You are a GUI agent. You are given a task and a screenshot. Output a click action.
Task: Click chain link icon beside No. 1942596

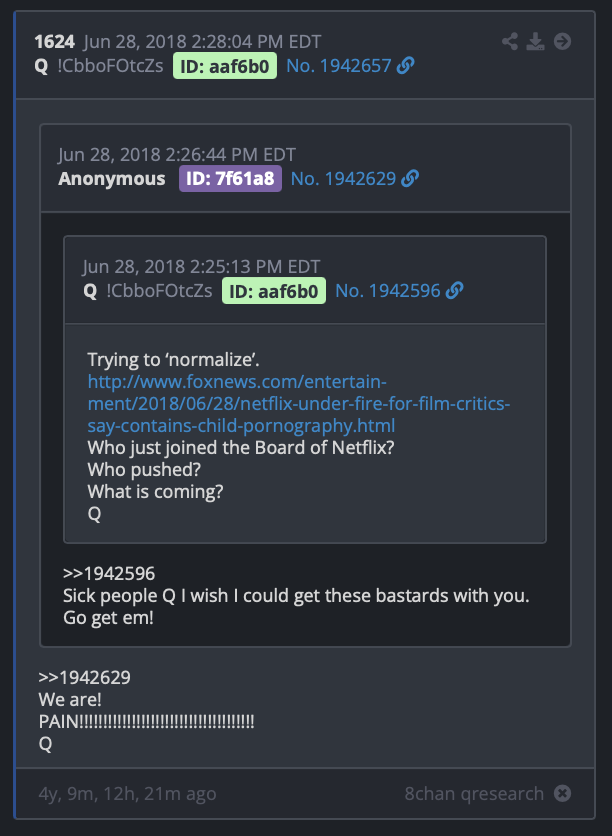click(454, 291)
